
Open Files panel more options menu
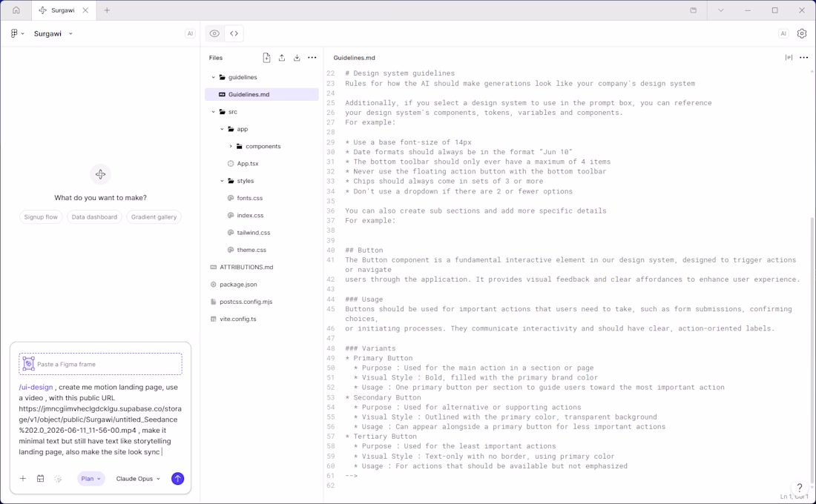coord(312,58)
